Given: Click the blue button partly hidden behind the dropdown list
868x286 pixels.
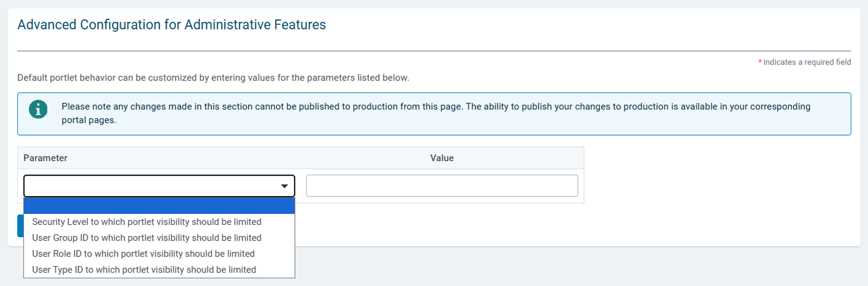Looking at the screenshot, I should 21,226.
